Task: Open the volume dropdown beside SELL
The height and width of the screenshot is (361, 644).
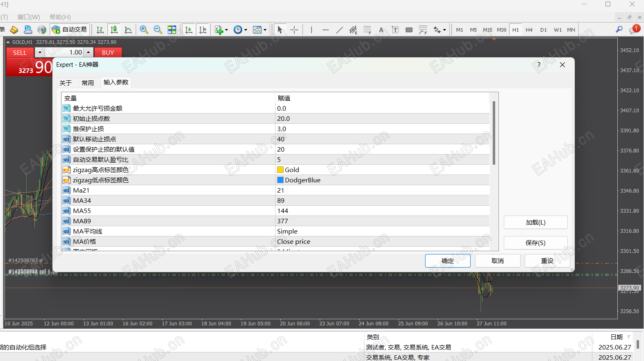Action: click(40, 52)
